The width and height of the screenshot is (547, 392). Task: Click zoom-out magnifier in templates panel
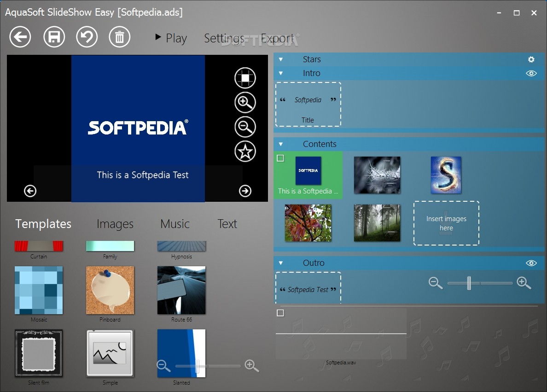coord(163,366)
